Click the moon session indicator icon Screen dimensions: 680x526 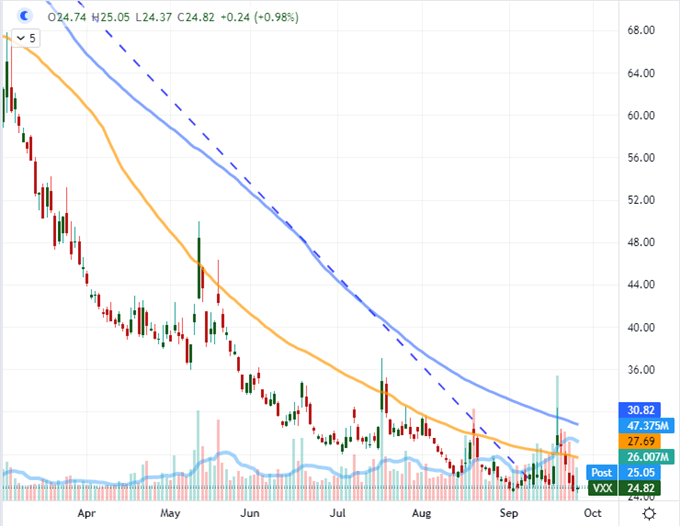coord(24,16)
